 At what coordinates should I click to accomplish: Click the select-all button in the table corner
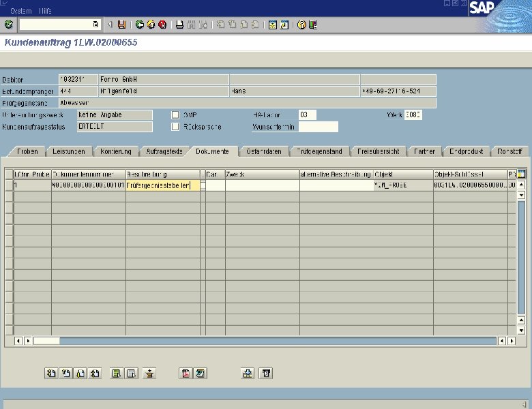coord(9,175)
